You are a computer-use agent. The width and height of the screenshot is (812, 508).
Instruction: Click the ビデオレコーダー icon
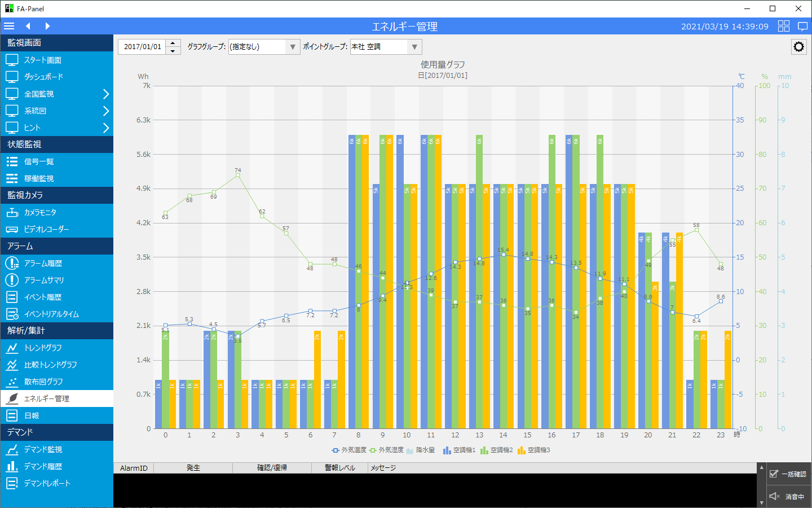[12, 229]
